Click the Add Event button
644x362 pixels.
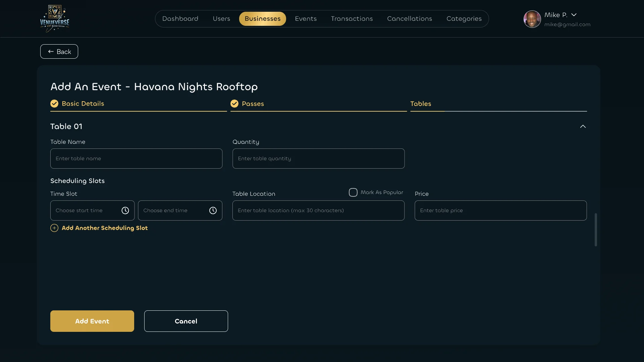pos(92,321)
